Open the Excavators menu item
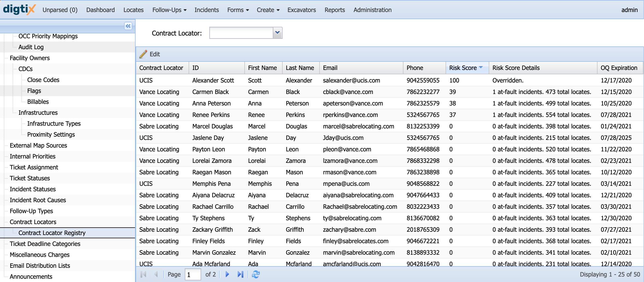 pyautogui.click(x=301, y=10)
